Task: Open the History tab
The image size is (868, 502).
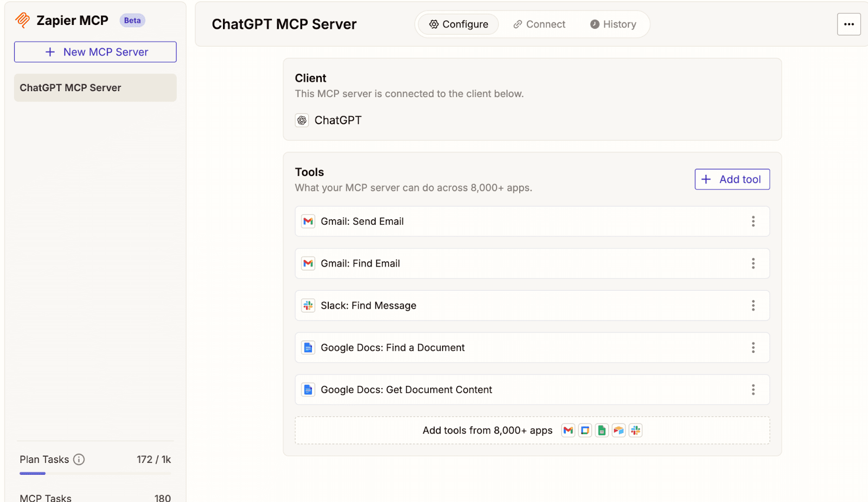Action: (613, 24)
